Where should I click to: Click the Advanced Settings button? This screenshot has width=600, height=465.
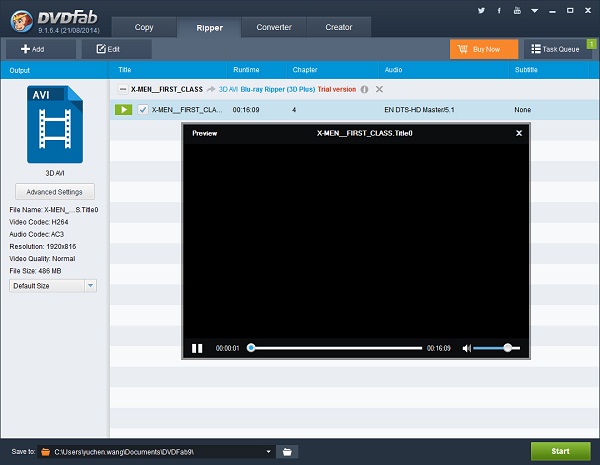pyautogui.click(x=55, y=192)
